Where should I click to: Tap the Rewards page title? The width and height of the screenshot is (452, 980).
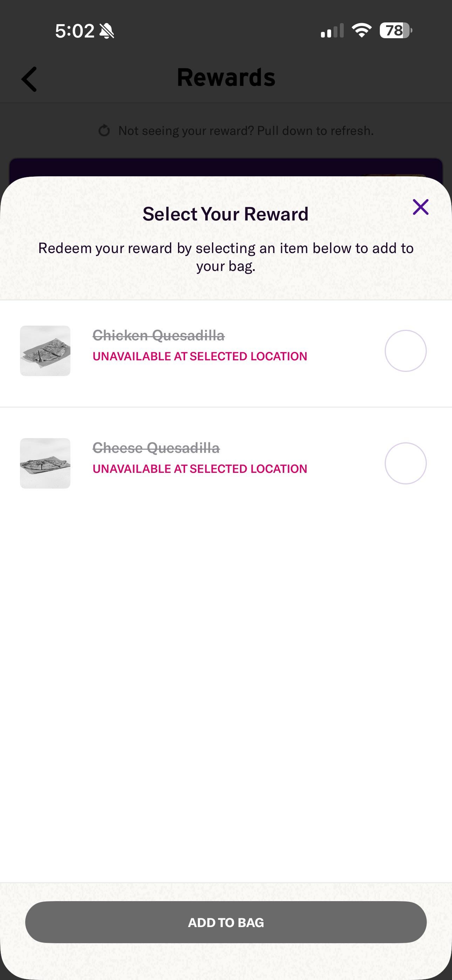pyautogui.click(x=226, y=77)
